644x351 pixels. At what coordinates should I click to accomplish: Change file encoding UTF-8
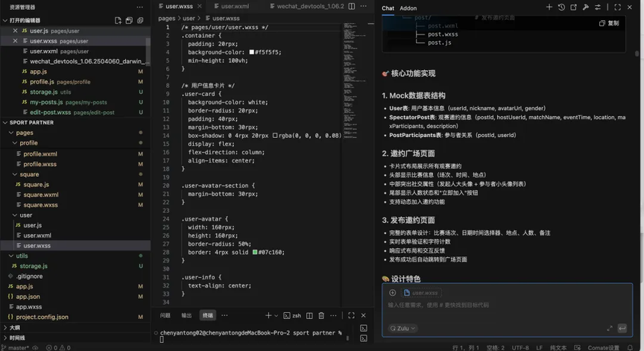[x=520, y=348]
